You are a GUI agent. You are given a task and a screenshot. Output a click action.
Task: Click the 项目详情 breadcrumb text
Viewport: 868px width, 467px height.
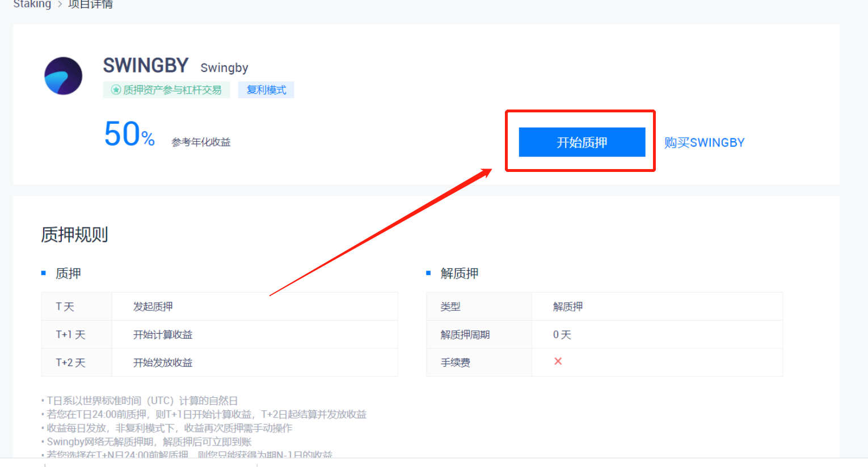(91, 5)
